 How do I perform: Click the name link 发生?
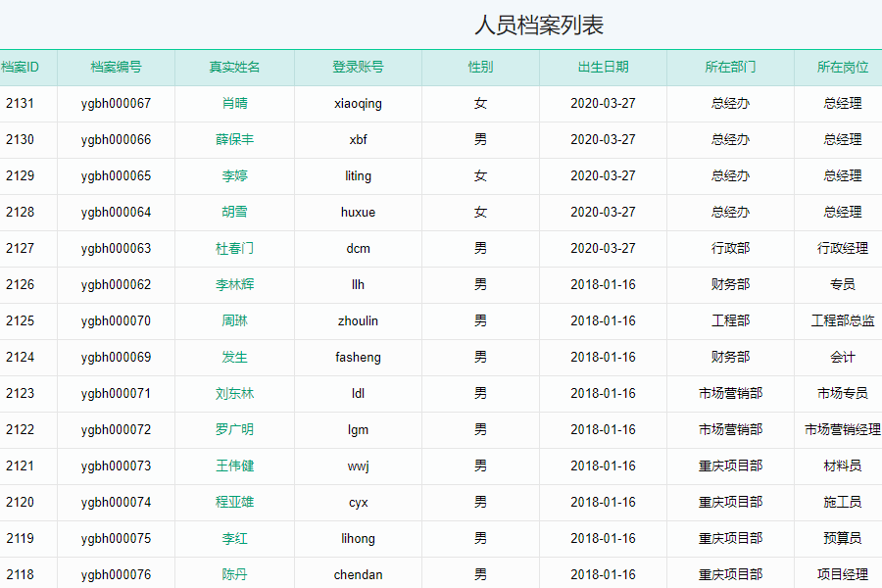click(234, 358)
